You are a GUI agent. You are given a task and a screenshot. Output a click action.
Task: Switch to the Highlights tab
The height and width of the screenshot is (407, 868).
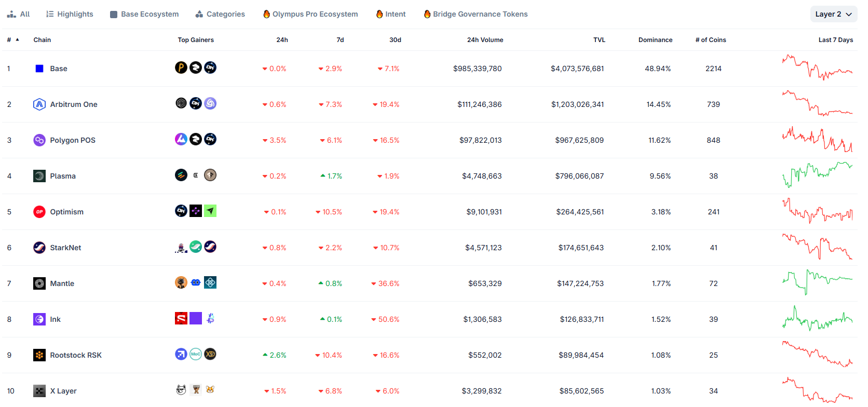coord(70,14)
